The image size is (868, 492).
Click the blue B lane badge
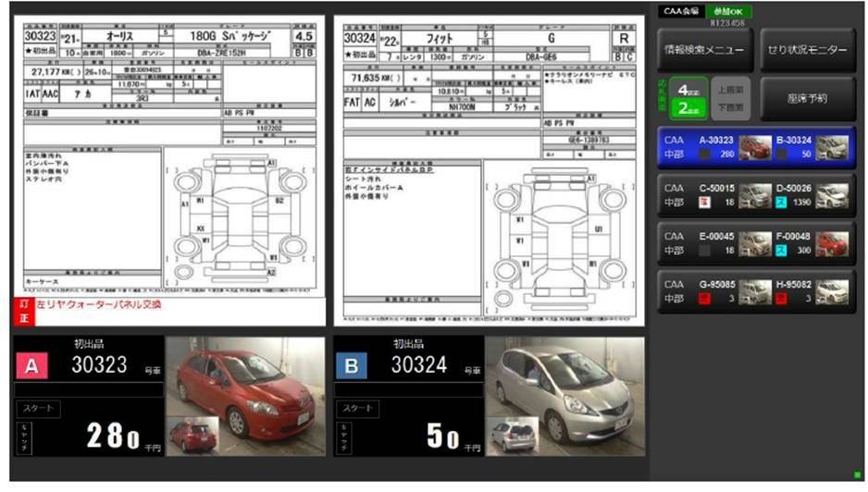(352, 366)
